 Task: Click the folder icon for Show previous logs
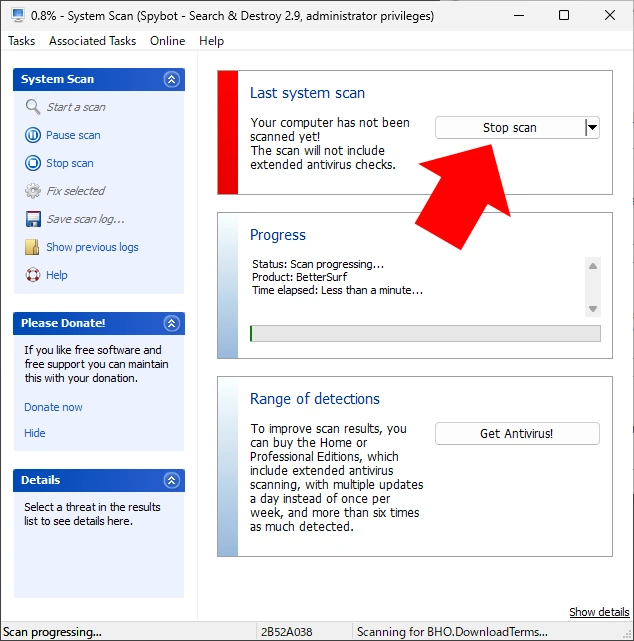tap(32, 247)
